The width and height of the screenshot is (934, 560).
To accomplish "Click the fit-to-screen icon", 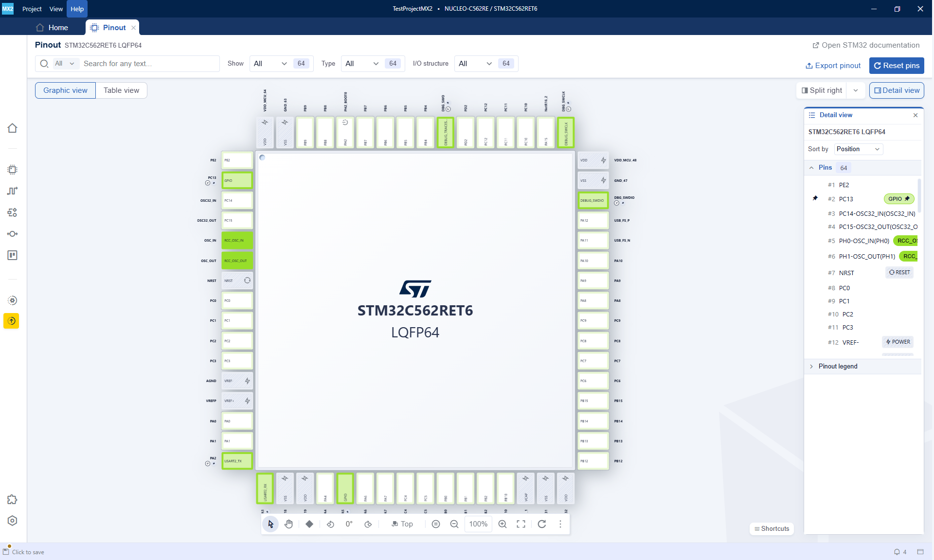I will click(521, 524).
